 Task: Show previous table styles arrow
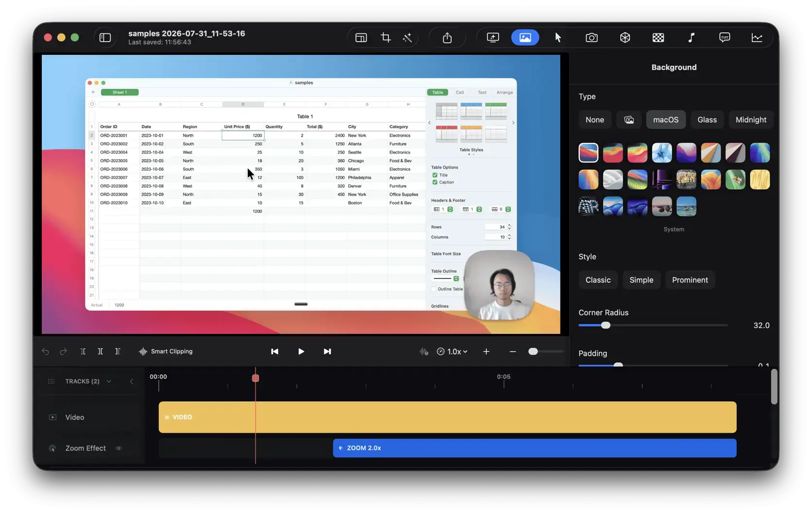[x=429, y=123]
